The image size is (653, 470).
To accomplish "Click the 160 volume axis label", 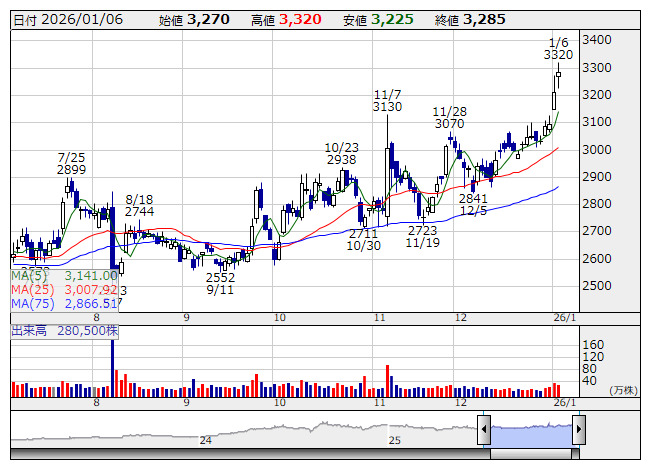I will pyautogui.click(x=593, y=345).
